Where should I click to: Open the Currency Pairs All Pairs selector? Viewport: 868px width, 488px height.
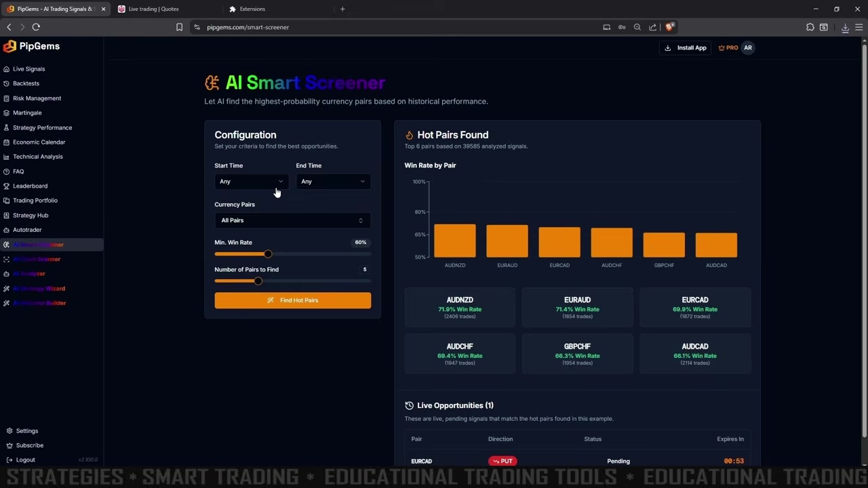click(x=292, y=220)
